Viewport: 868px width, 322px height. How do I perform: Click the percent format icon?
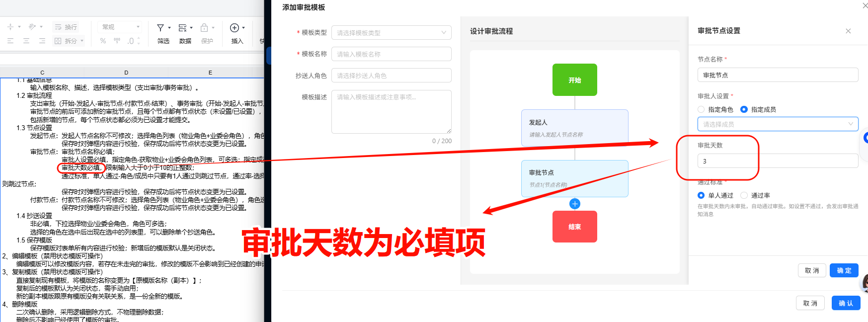coord(103,41)
